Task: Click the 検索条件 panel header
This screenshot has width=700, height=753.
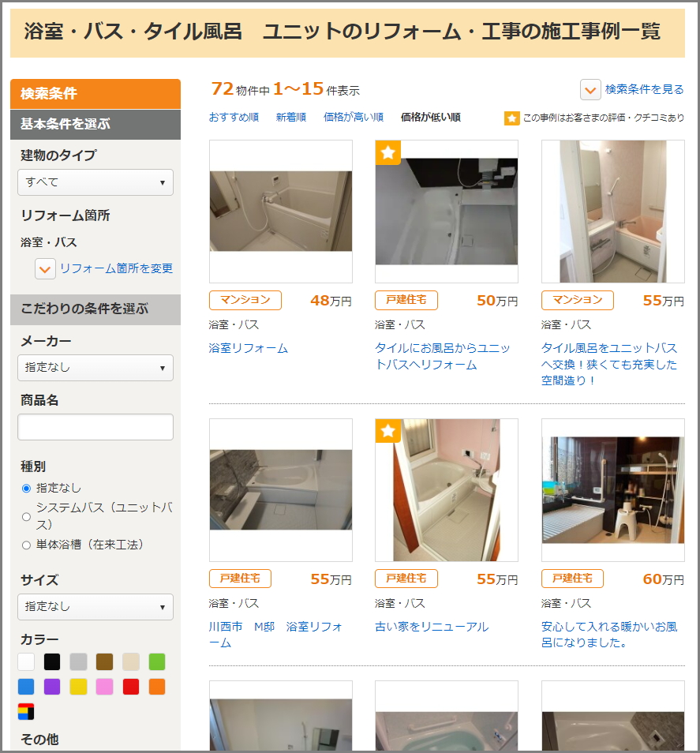Action: click(95, 94)
